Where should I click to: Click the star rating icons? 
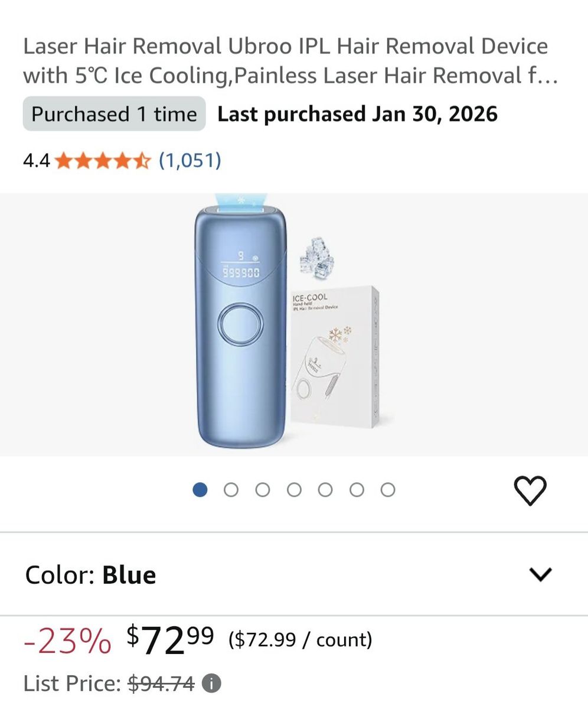click(x=103, y=161)
